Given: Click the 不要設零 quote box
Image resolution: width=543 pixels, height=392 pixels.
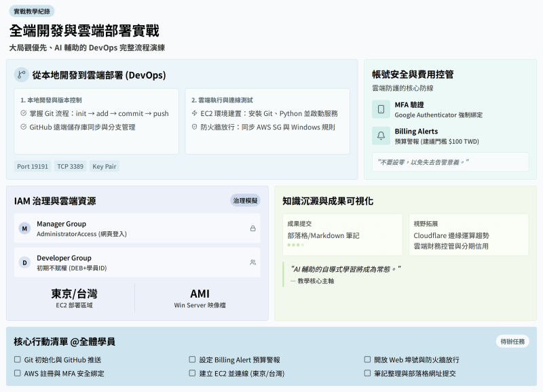Looking at the screenshot, I should click(451, 162).
